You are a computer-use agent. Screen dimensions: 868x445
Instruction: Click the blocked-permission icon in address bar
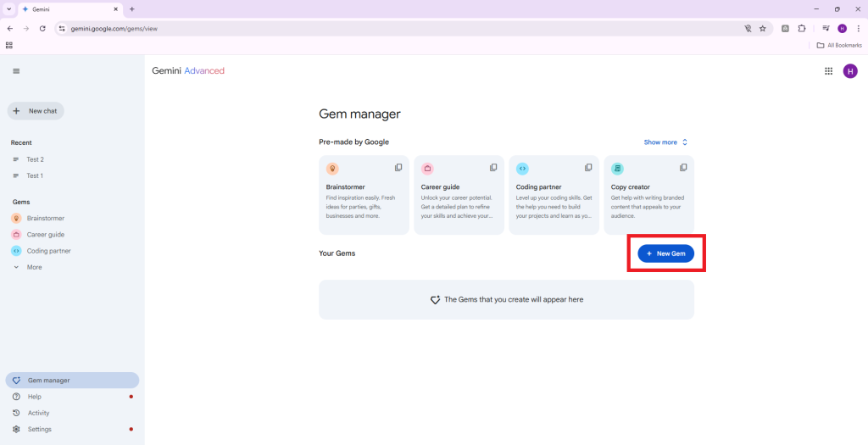pyautogui.click(x=748, y=28)
